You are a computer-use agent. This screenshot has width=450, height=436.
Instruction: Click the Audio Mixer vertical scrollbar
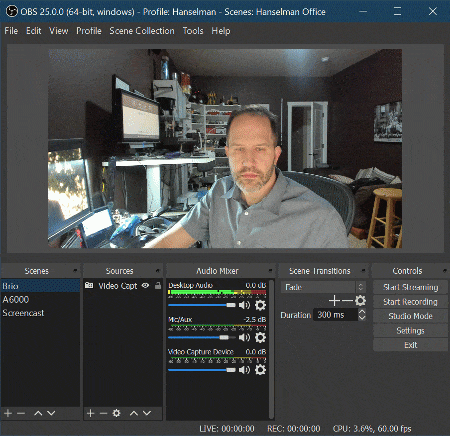pyautogui.click(x=272, y=349)
